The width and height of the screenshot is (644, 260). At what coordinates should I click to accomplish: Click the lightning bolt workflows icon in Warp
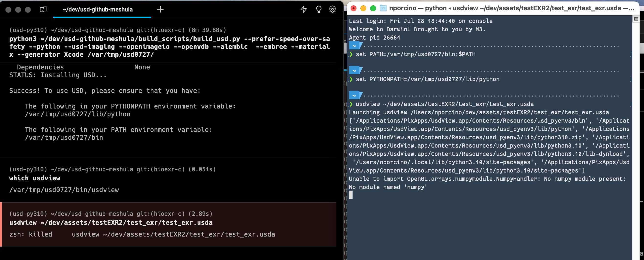point(303,10)
